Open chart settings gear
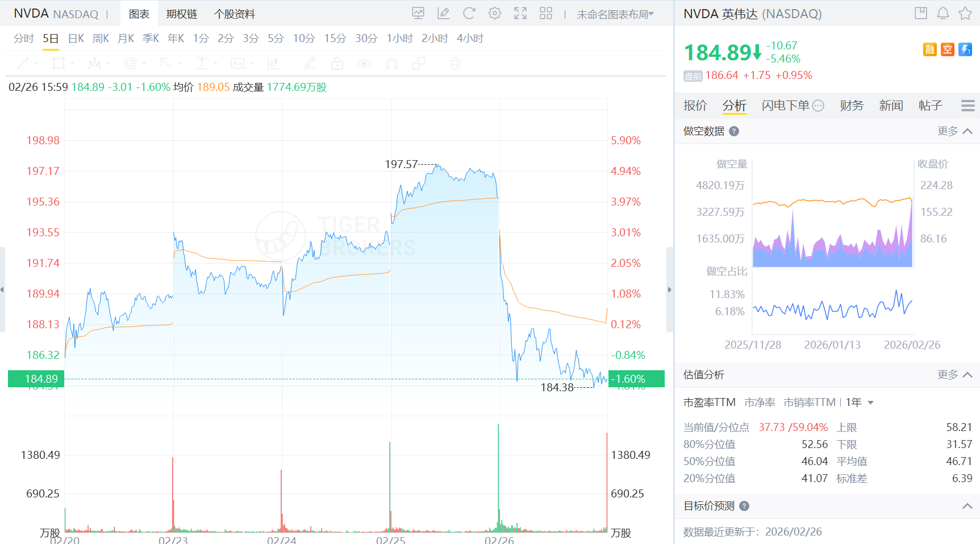The width and height of the screenshot is (980, 544). click(x=495, y=14)
